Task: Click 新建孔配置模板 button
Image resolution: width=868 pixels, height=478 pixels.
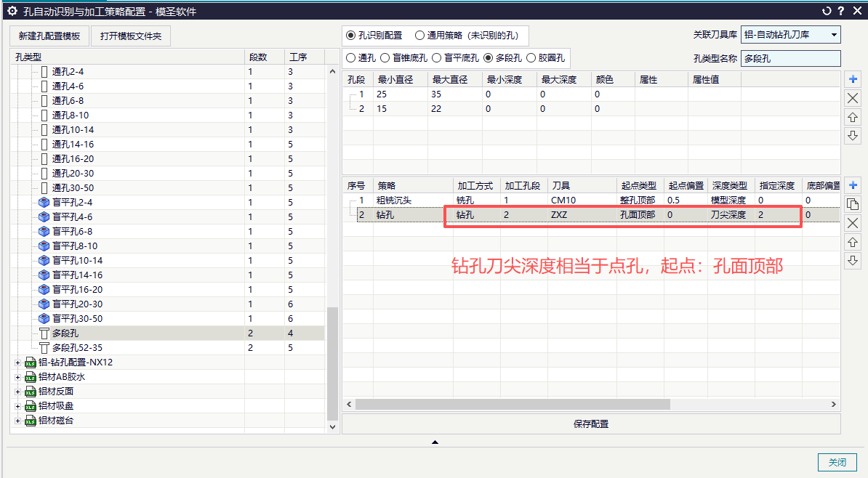Action: click(x=49, y=36)
